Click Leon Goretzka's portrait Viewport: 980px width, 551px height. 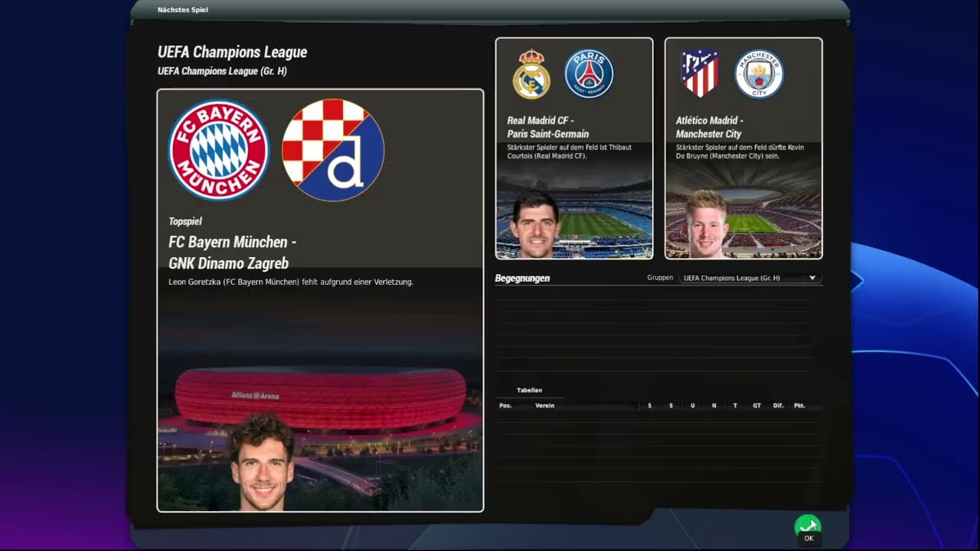[x=262, y=462]
